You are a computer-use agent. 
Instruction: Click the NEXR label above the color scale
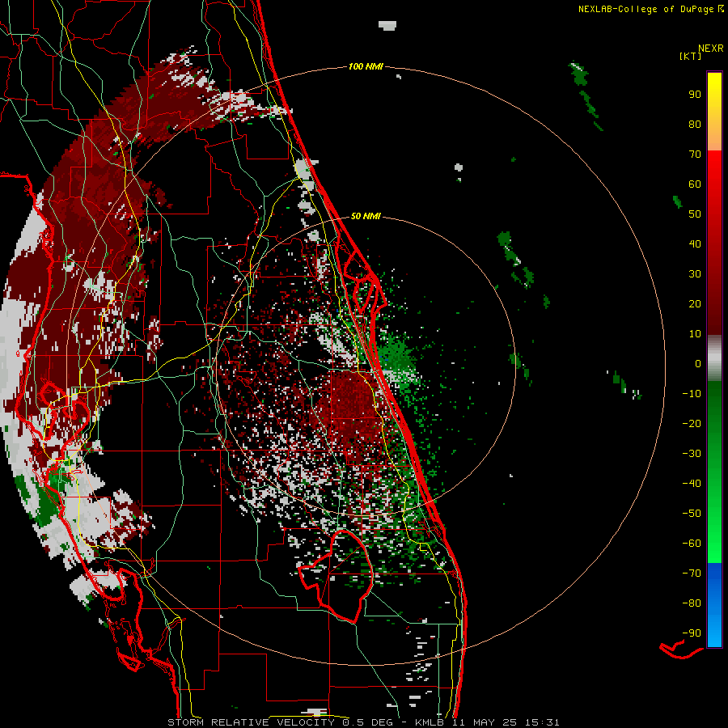(x=711, y=48)
